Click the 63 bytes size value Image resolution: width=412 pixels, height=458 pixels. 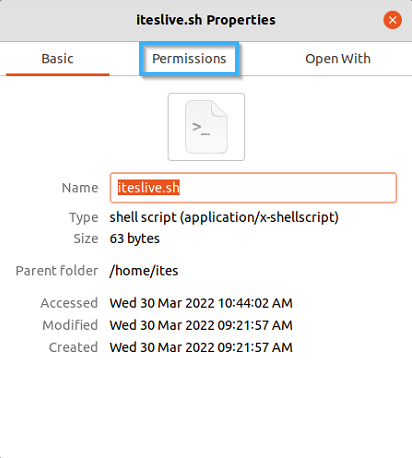(x=135, y=239)
